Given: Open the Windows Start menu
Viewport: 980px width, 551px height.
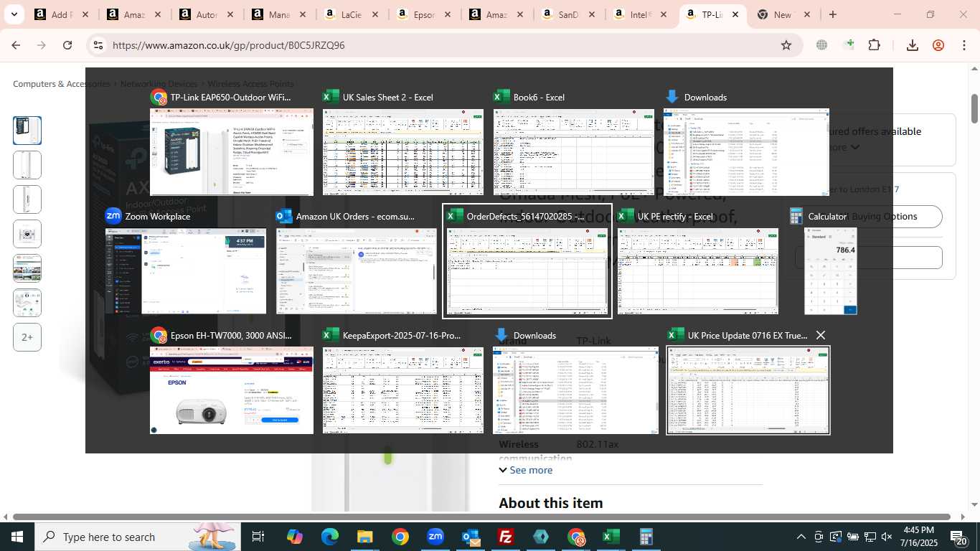Looking at the screenshot, I should click(17, 537).
